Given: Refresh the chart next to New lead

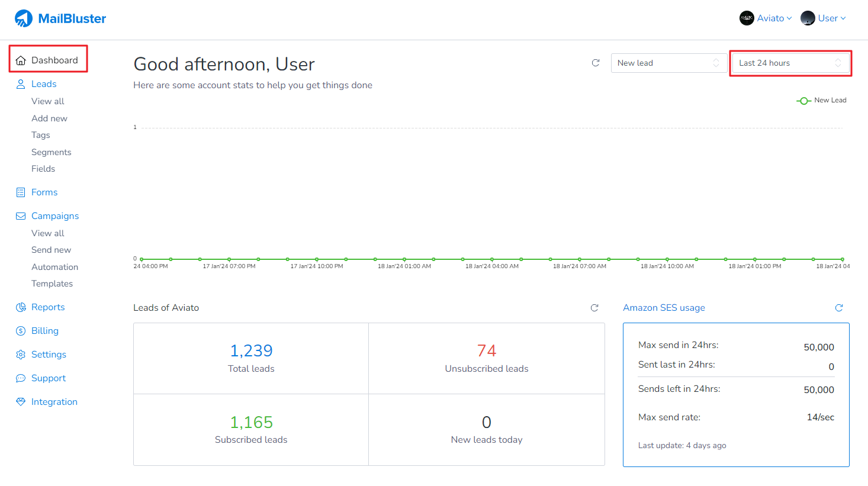Looking at the screenshot, I should pos(596,63).
